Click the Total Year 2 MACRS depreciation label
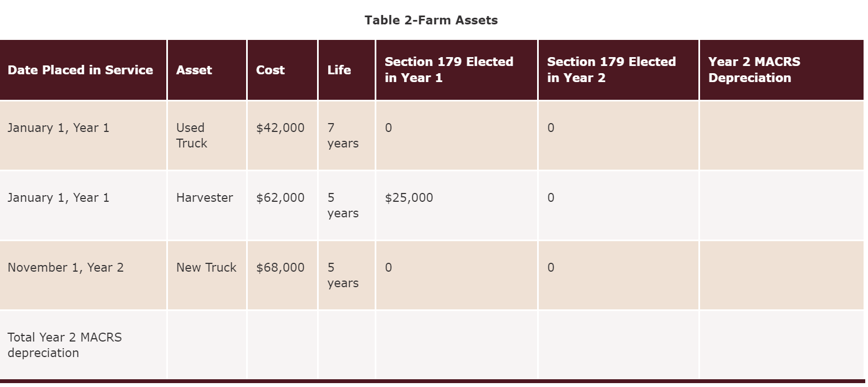 65,345
